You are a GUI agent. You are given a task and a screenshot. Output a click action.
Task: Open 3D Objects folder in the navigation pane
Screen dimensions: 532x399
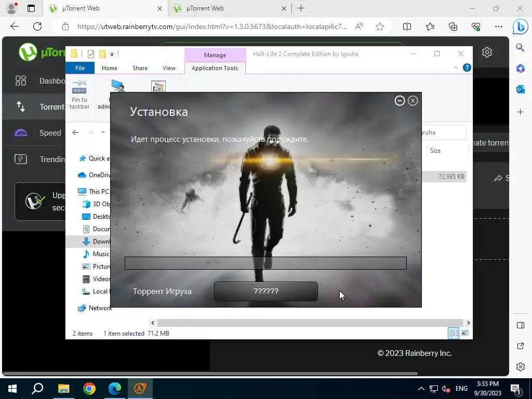(x=96, y=204)
